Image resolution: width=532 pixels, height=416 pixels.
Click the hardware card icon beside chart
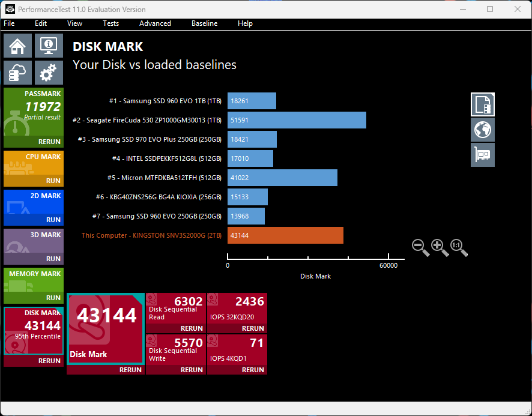coord(483,155)
